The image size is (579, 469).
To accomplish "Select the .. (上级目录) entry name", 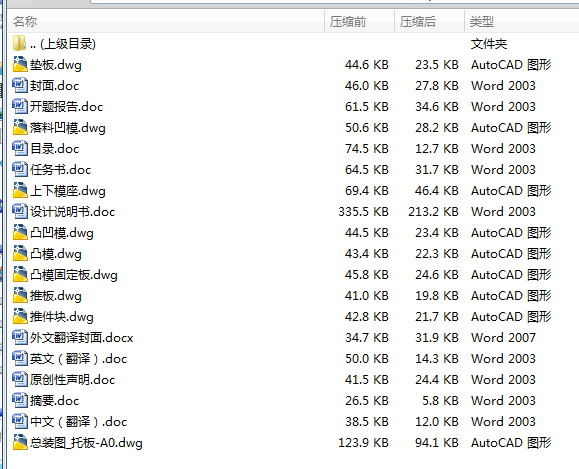I will (63, 44).
